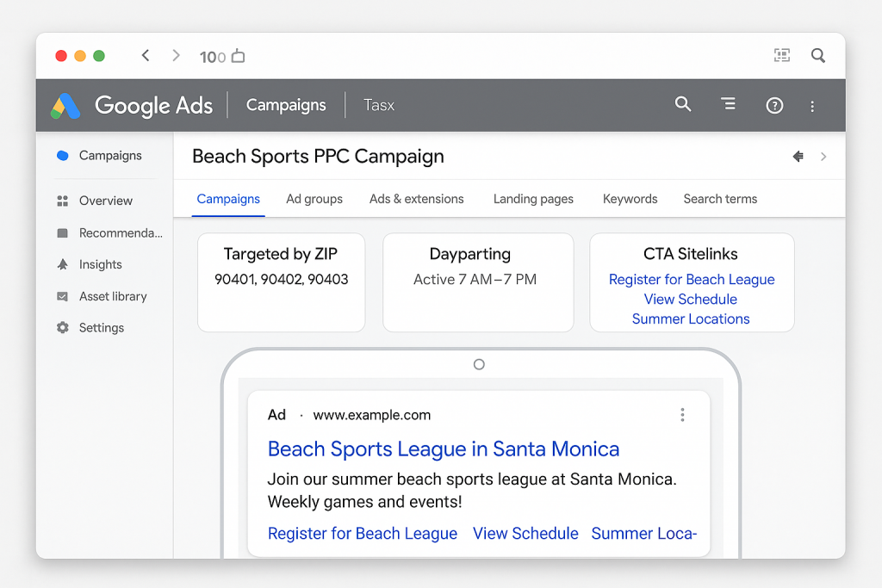Click the Beach Sports PPC Campaign title

coord(318,157)
